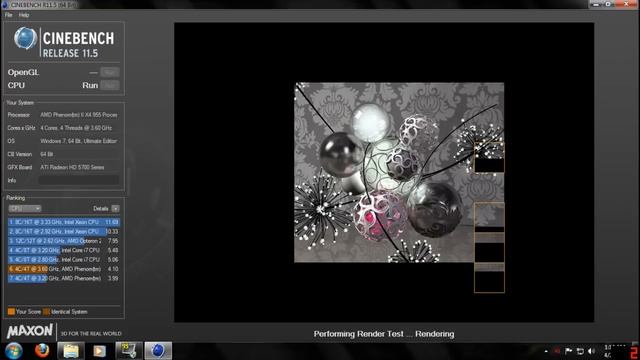640x360 pixels.
Task: Select ranking row 3 AMD Opteron
Action: [x=64, y=241]
